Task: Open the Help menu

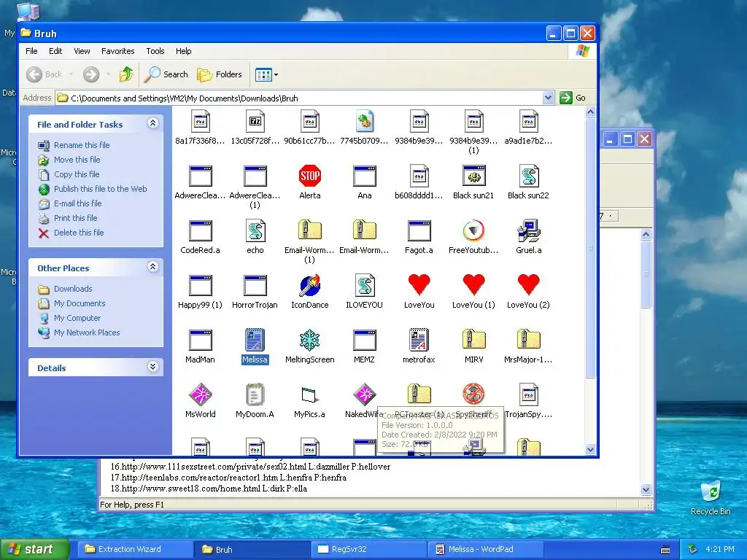Action: (x=183, y=51)
